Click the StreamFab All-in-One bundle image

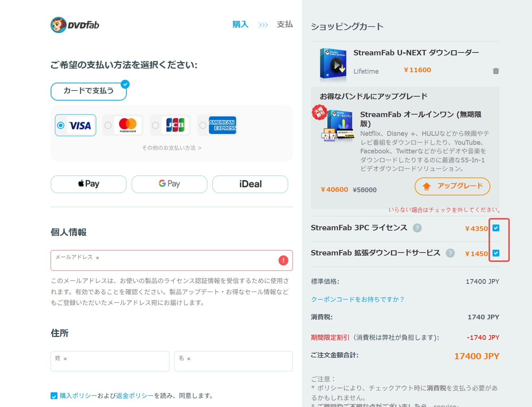click(338, 126)
